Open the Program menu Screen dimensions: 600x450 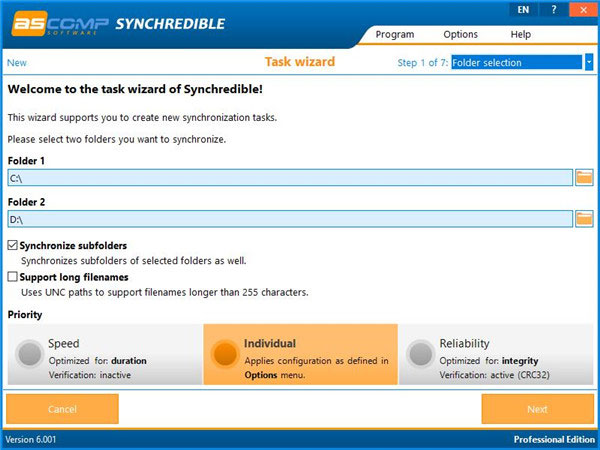pyautogui.click(x=395, y=34)
